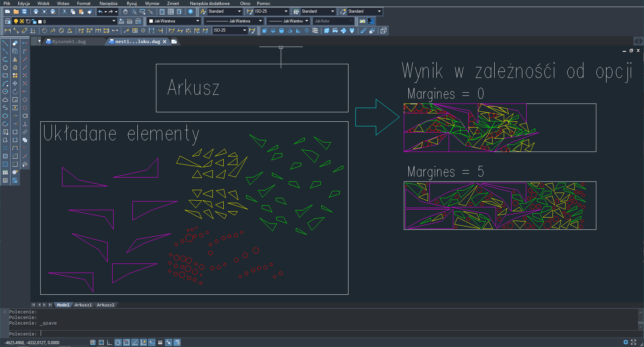Toggle ortho mode in status bar

coord(110,343)
